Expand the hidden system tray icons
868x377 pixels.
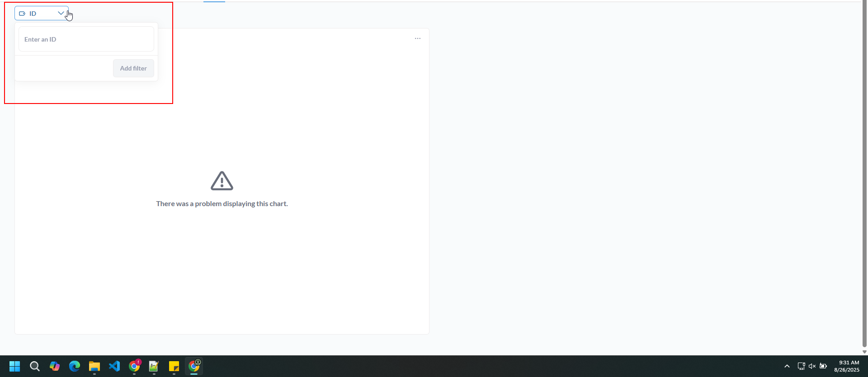tap(787, 366)
